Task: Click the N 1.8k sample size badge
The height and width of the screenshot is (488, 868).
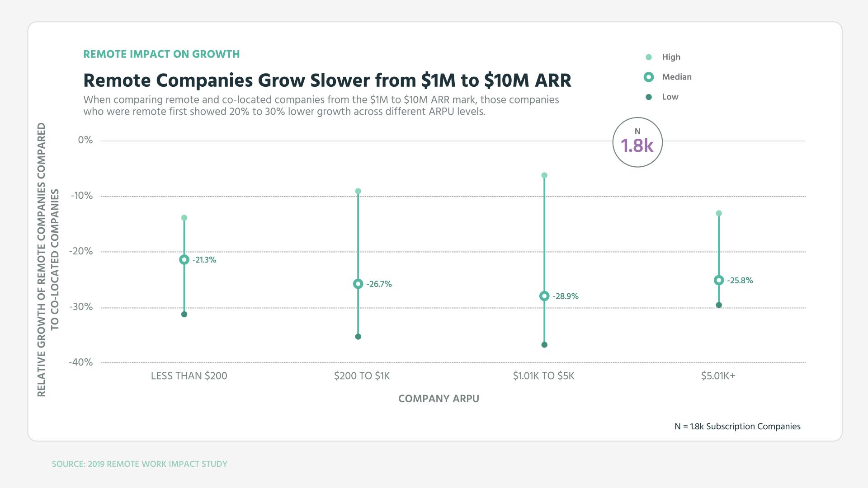Action: pyautogui.click(x=637, y=142)
